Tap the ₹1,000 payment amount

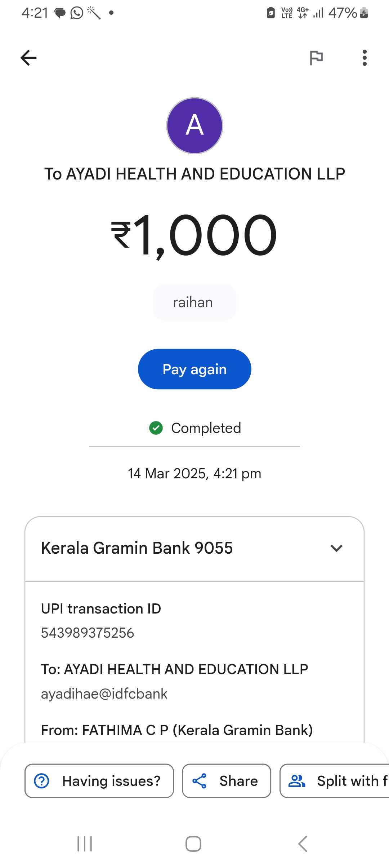(194, 235)
